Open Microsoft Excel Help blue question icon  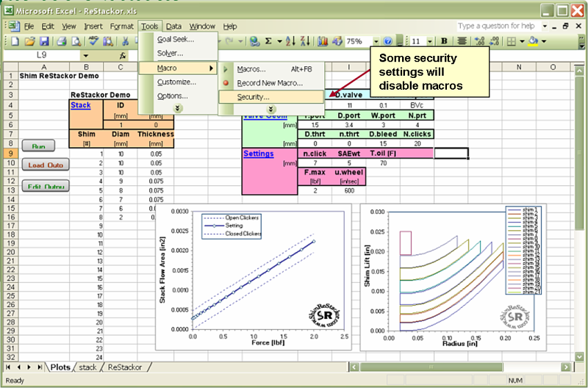[388, 41]
